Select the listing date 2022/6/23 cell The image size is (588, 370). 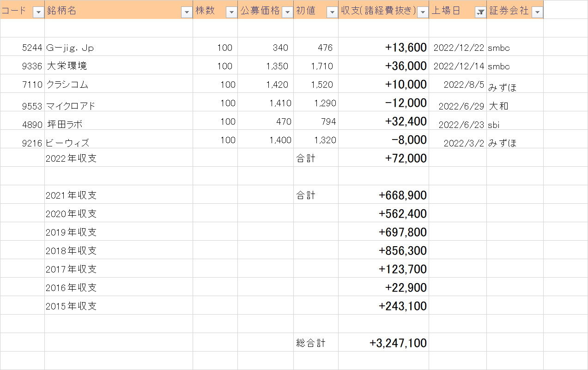click(458, 121)
